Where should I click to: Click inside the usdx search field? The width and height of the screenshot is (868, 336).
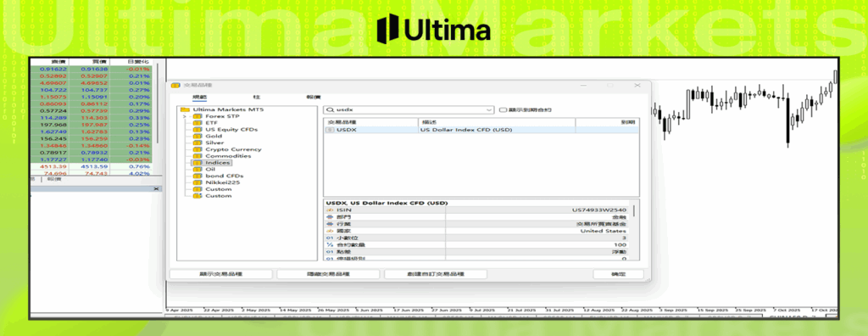[x=409, y=110]
